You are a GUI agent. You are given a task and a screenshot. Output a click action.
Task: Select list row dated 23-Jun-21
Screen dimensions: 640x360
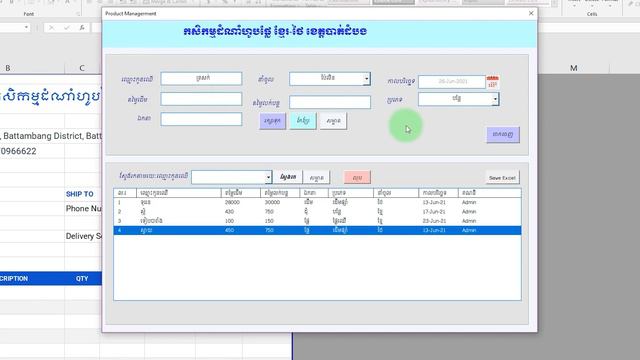tap(317, 221)
